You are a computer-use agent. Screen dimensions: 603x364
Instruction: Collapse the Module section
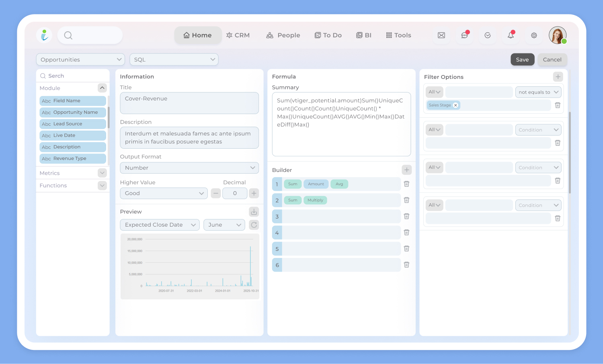(x=102, y=88)
